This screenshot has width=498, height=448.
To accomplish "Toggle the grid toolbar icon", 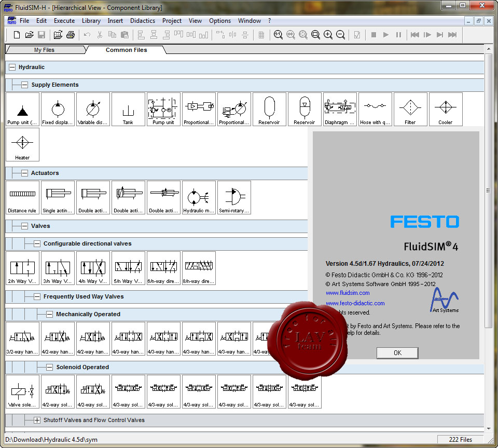I will (261, 35).
